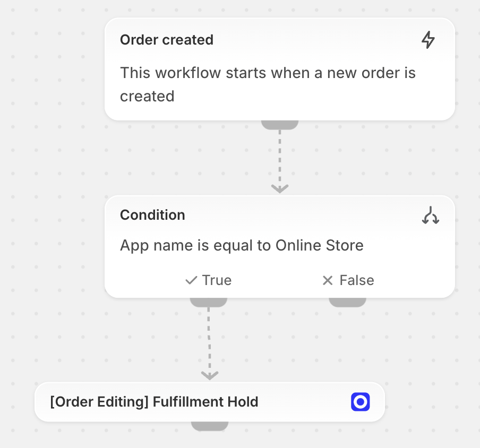The height and width of the screenshot is (448, 480).
Task: Click the Order created output connector handle
Action: [280, 125]
